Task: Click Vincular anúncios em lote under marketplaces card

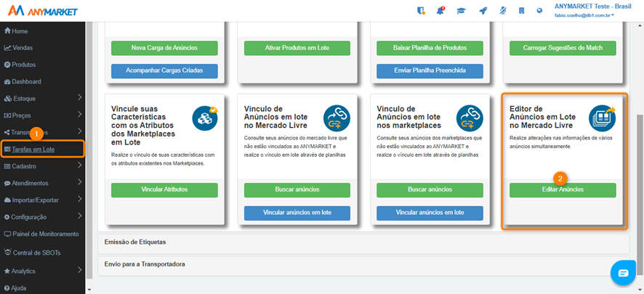Action: (x=430, y=213)
